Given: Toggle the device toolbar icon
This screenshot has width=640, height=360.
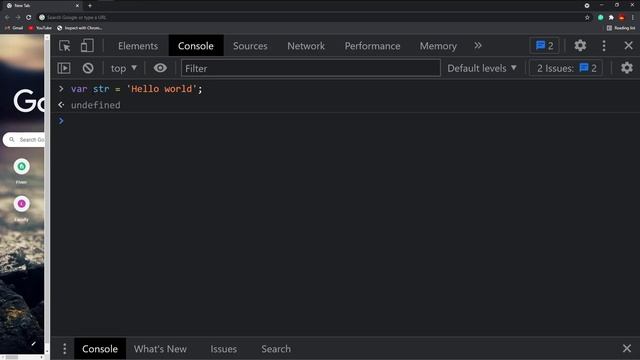Looking at the screenshot, I should click(x=87, y=46).
